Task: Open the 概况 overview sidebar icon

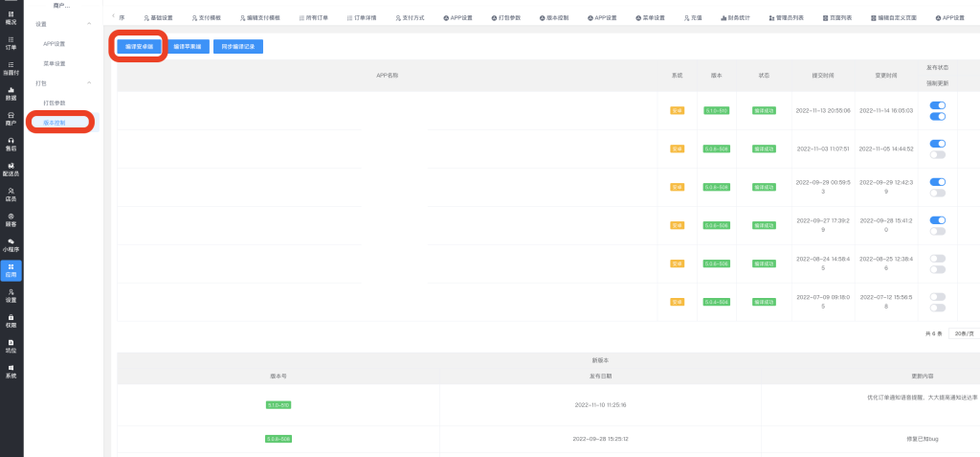Action: (x=11, y=17)
